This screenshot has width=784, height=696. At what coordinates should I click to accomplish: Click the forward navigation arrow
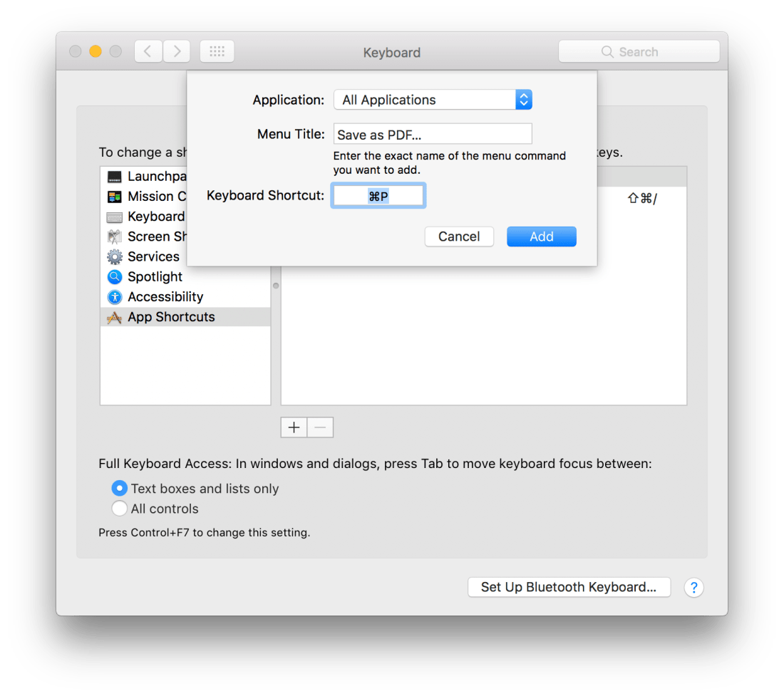click(x=176, y=51)
